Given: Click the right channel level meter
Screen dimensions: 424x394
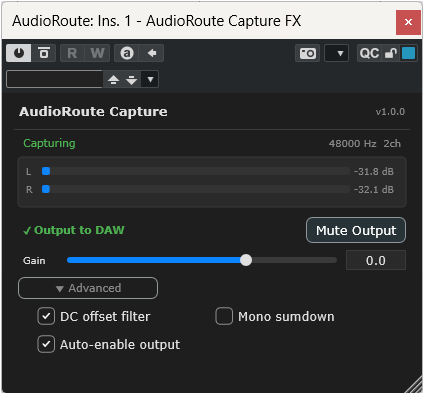Looking at the screenshot, I should tap(196, 189).
